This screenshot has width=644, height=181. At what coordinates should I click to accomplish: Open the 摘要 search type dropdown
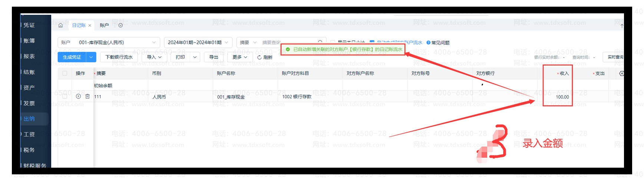click(248, 43)
